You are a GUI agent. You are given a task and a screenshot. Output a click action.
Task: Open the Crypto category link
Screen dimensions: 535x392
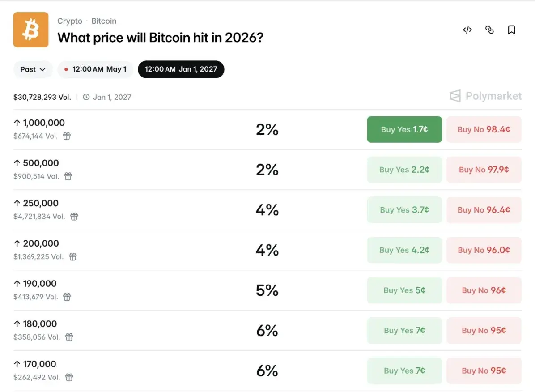click(70, 21)
